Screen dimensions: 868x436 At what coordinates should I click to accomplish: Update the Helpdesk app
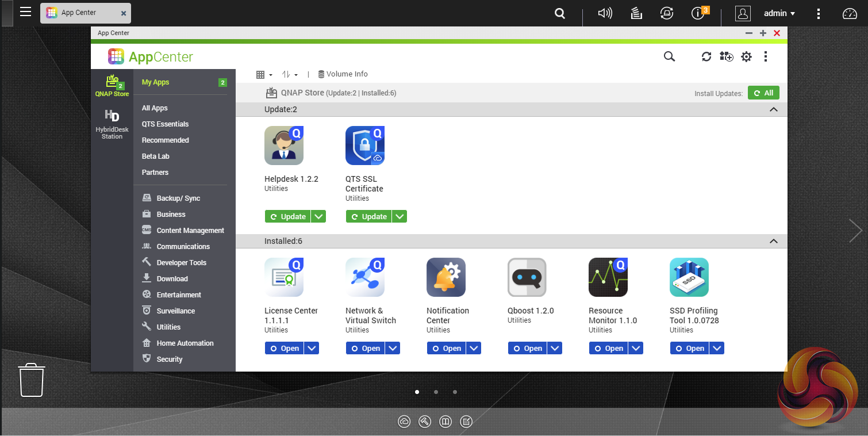pos(288,216)
